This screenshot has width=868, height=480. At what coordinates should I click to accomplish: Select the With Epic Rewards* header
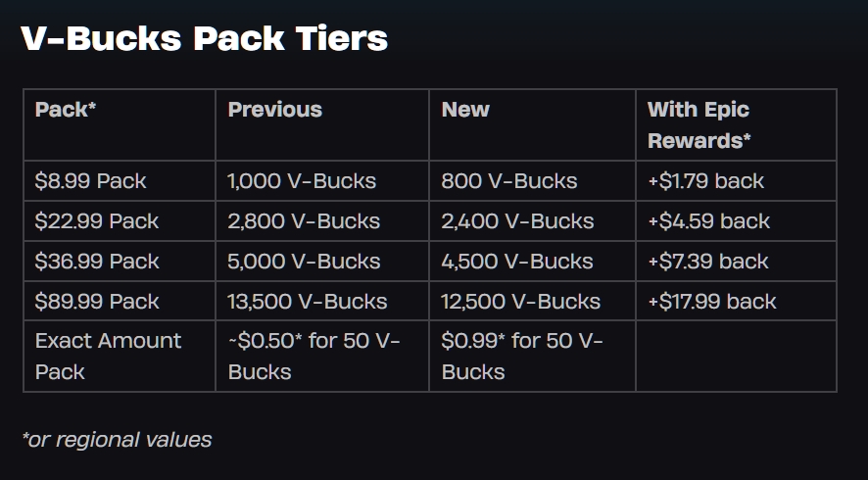699,124
